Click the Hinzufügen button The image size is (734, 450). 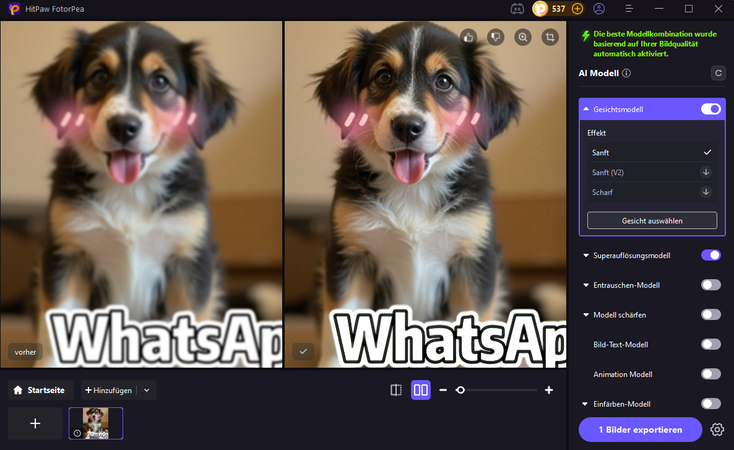pos(109,390)
